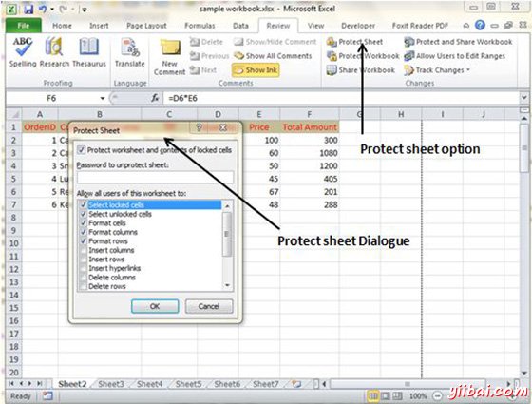Click the insert new worksheet icon
The width and height of the screenshot is (532, 404).
click(296, 384)
